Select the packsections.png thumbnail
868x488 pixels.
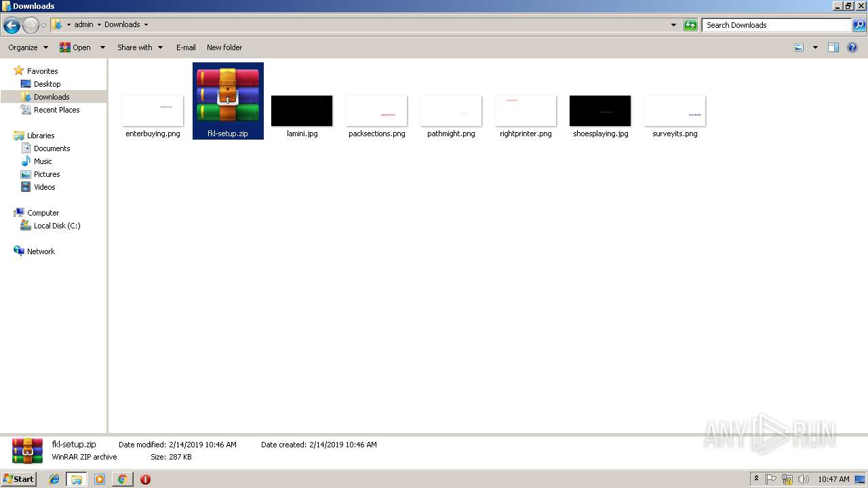[x=376, y=110]
